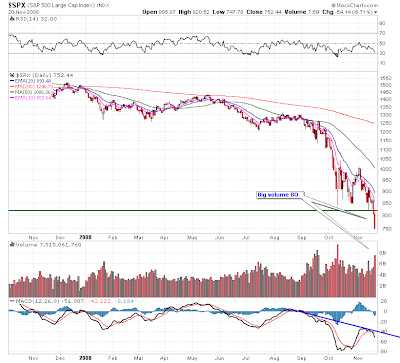Click the EMA(13) legend entry
400x363 pixels.
click(33, 98)
